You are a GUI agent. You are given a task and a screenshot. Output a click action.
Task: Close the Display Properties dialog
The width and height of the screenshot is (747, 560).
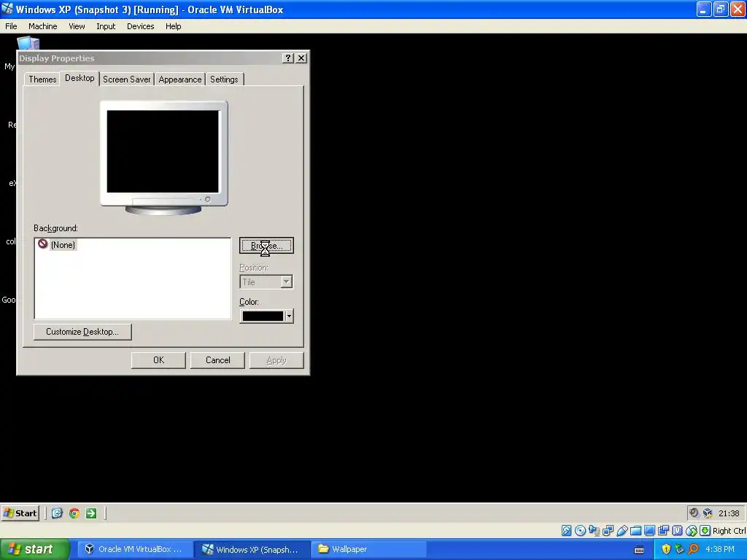point(301,58)
